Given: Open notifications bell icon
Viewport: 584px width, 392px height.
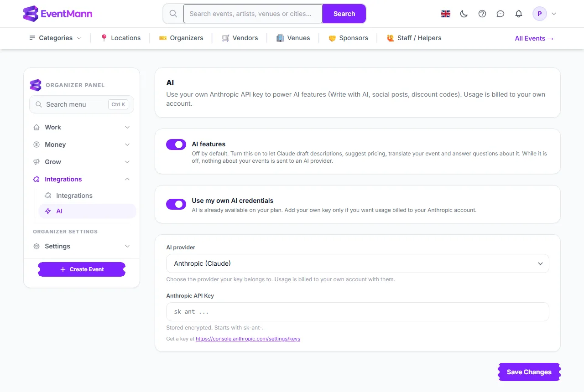Looking at the screenshot, I should 519,14.
